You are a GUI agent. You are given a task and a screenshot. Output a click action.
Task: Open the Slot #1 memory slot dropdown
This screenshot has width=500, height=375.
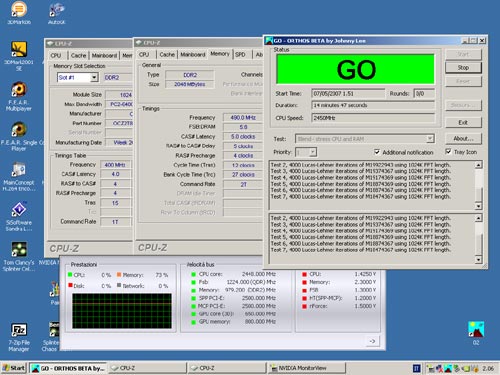[94, 78]
